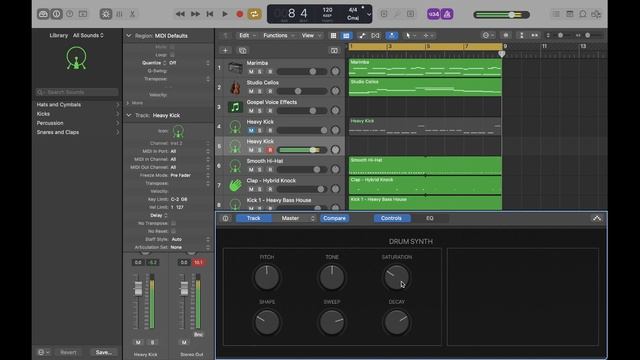Open the All Sounds library dropdown
Image resolution: width=640 pixels, height=360 pixels.
click(88, 36)
